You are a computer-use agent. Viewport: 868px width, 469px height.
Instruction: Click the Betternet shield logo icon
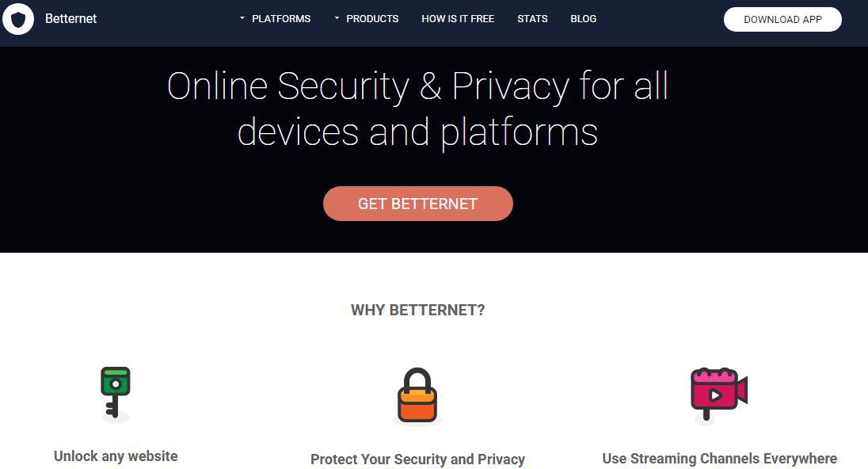[18, 19]
